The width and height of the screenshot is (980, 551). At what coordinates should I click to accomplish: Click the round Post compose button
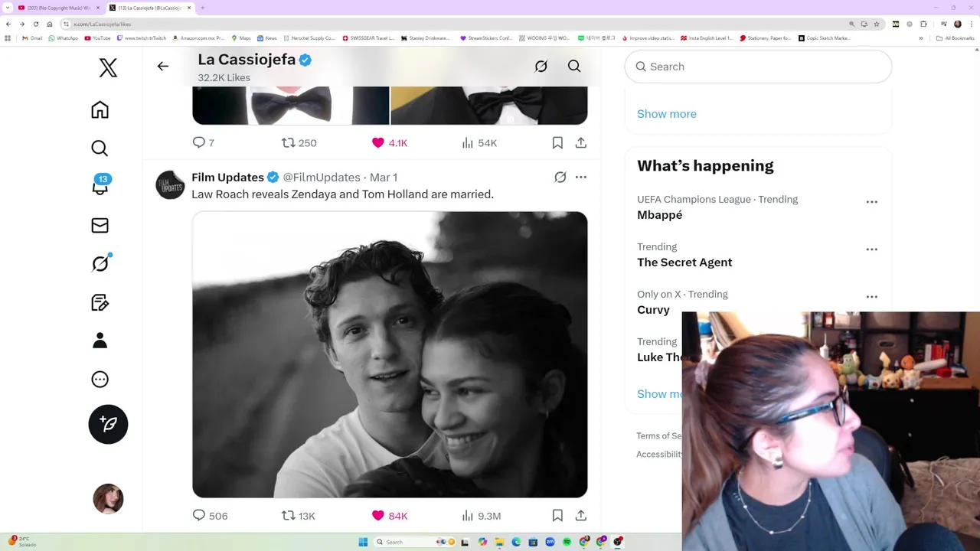pyautogui.click(x=108, y=424)
